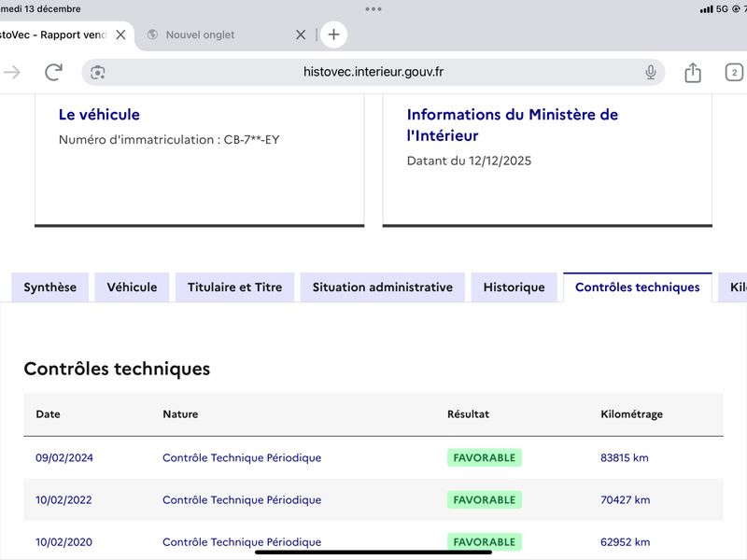Open the Titulaire et Titre tab
The image size is (747, 560).
pyautogui.click(x=234, y=287)
